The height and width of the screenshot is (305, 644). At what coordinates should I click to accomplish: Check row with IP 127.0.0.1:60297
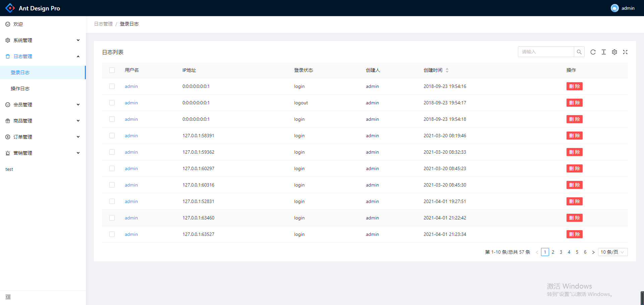[x=112, y=168]
